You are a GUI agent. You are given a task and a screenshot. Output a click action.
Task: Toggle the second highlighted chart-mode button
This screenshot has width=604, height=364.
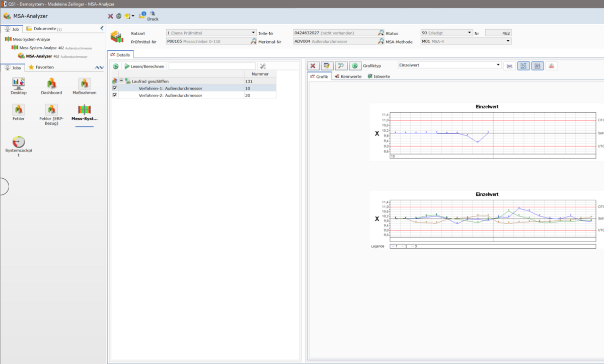pyautogui.click(x=523, y=66)
